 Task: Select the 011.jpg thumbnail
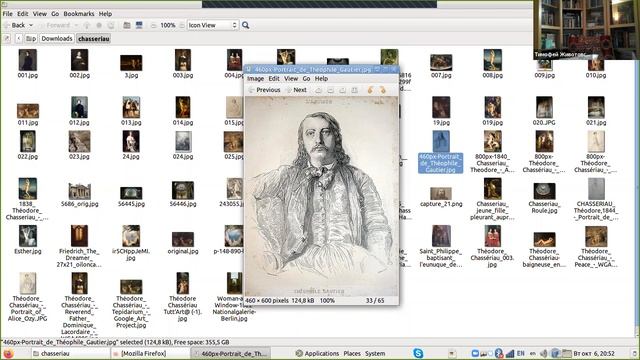pos(28,111)
